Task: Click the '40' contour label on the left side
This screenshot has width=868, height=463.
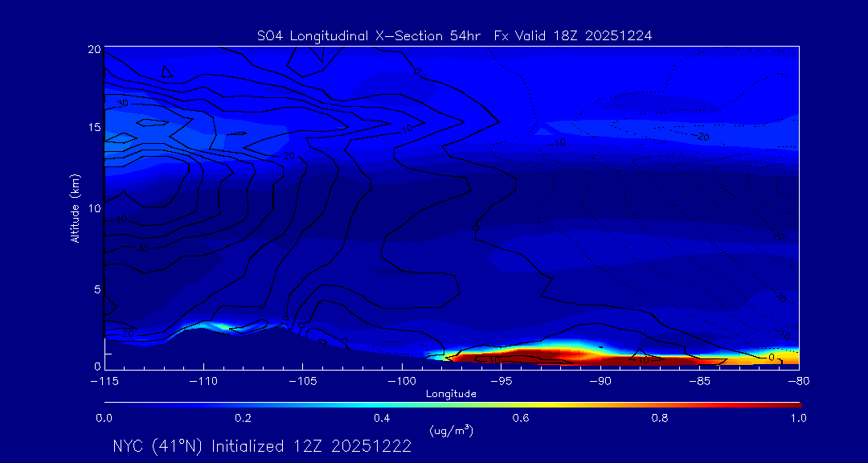Action: [x=122, y=219]
